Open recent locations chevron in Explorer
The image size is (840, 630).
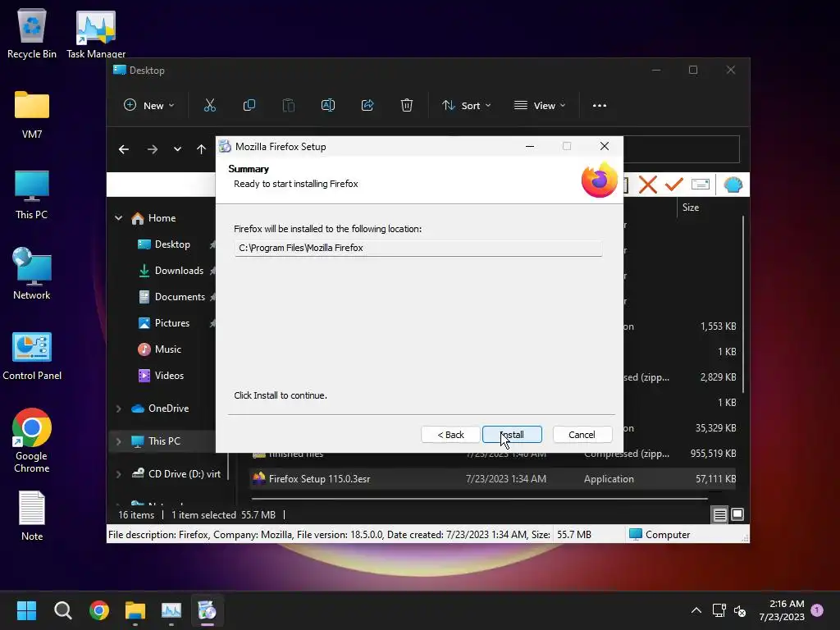pos(177,149)
